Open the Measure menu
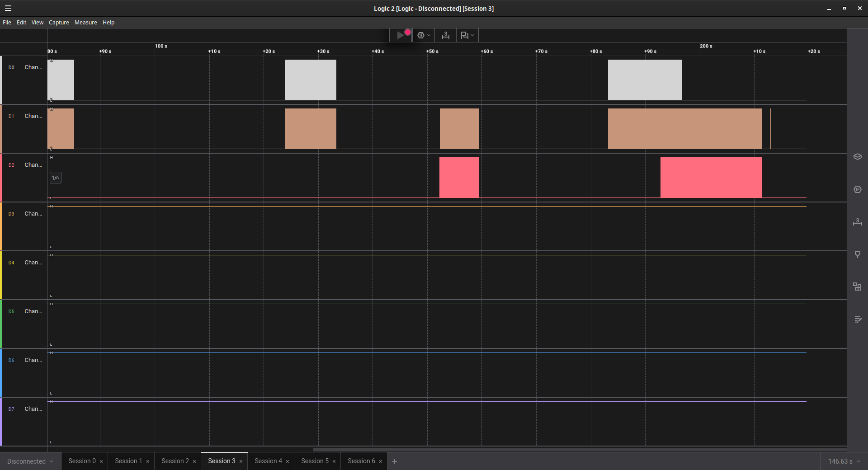 85,23
